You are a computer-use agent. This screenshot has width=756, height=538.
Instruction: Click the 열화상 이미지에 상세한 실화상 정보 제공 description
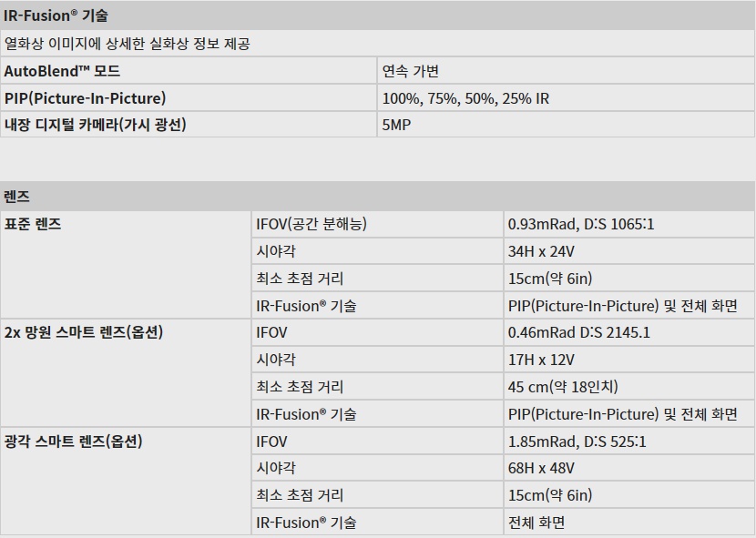[x=128, y=44]
